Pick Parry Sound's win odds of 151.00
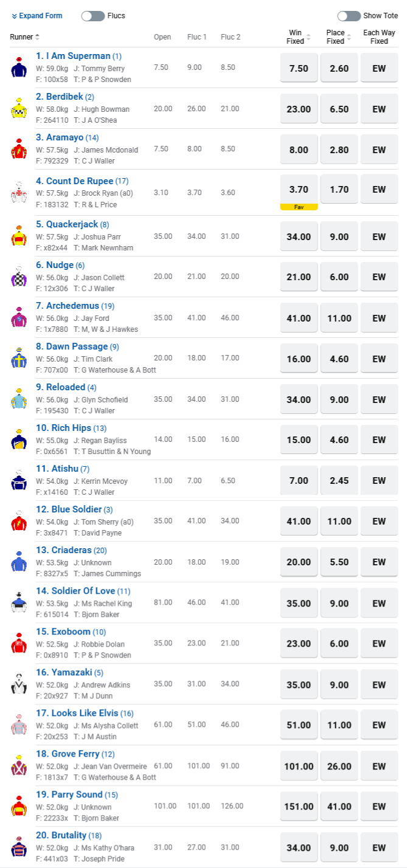This screenshot has height=868, width=407. click(299, 806)
